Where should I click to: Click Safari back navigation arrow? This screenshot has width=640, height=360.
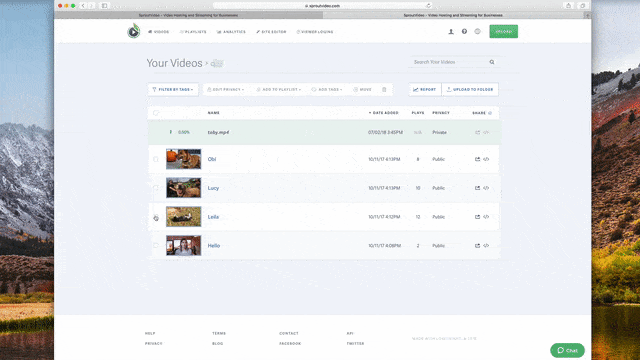pos(83,6)
